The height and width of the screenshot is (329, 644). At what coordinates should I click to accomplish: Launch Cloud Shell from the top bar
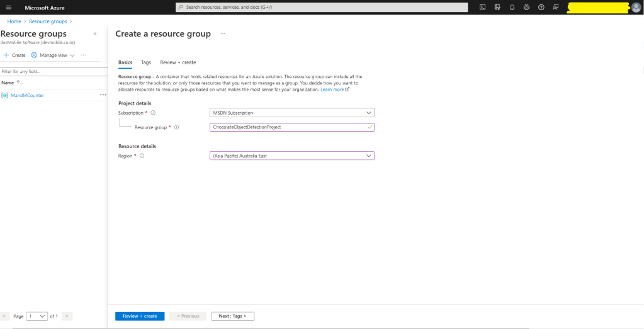pos(482,8)
